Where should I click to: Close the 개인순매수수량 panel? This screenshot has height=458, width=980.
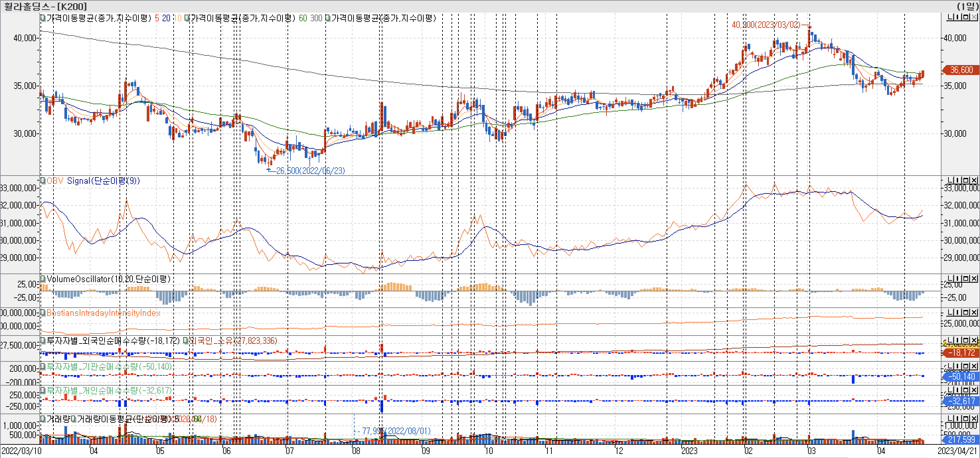[974, 390]
